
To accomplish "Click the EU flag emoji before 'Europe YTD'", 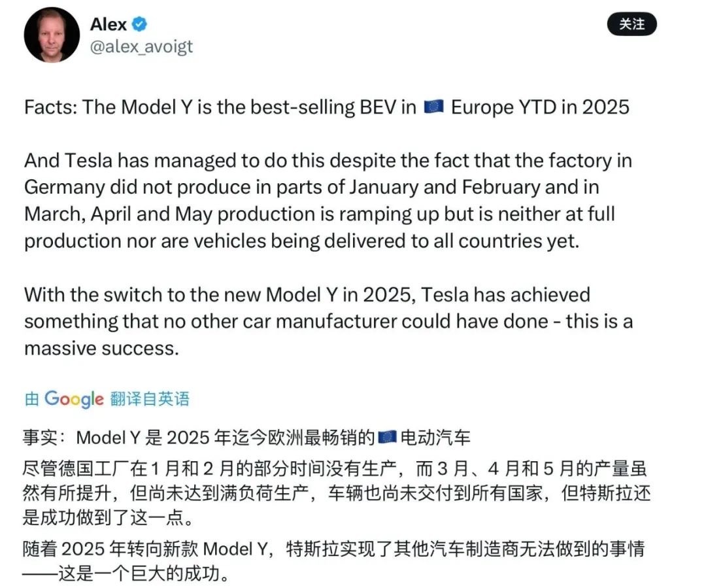I will coord(433,107).
